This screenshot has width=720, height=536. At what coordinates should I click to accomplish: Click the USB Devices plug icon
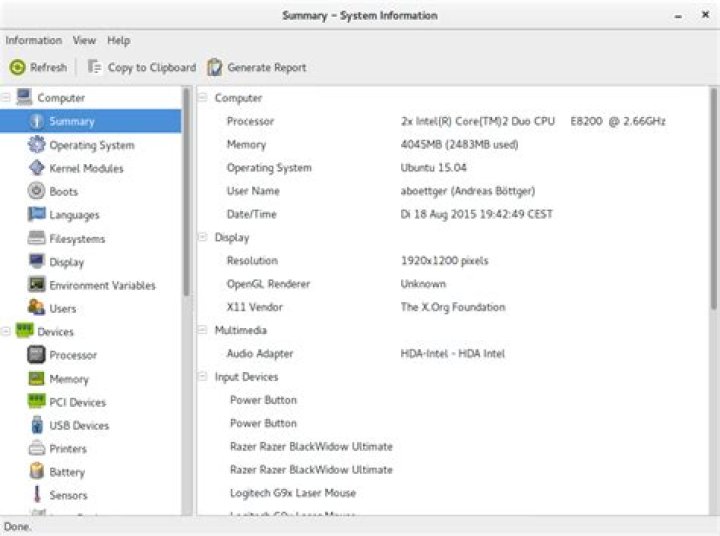coord(37,425)
